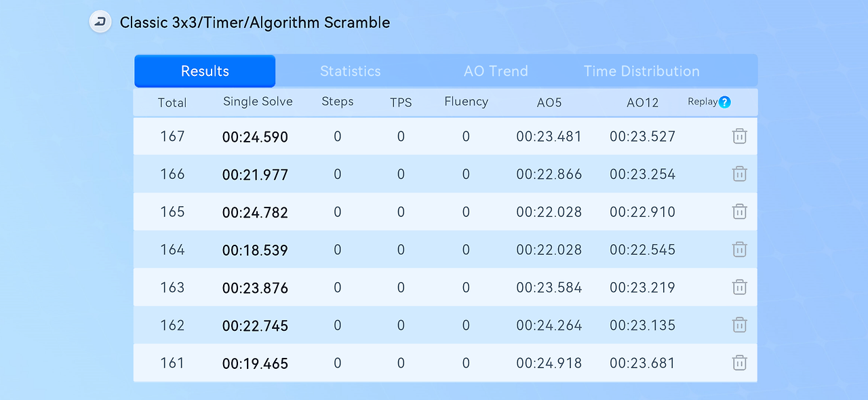Viewport: 868px width, 400px height.
Task: Open the AO Trend tab
Action: [496, 71]
